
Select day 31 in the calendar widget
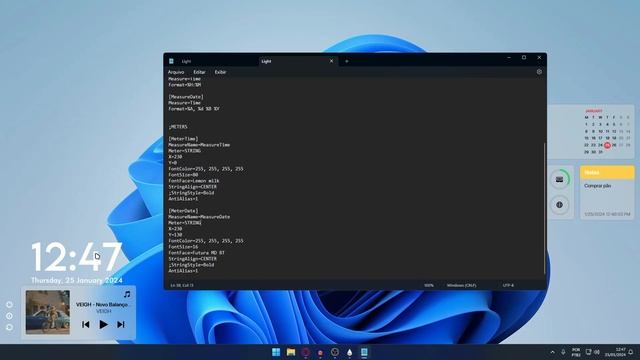600,152
